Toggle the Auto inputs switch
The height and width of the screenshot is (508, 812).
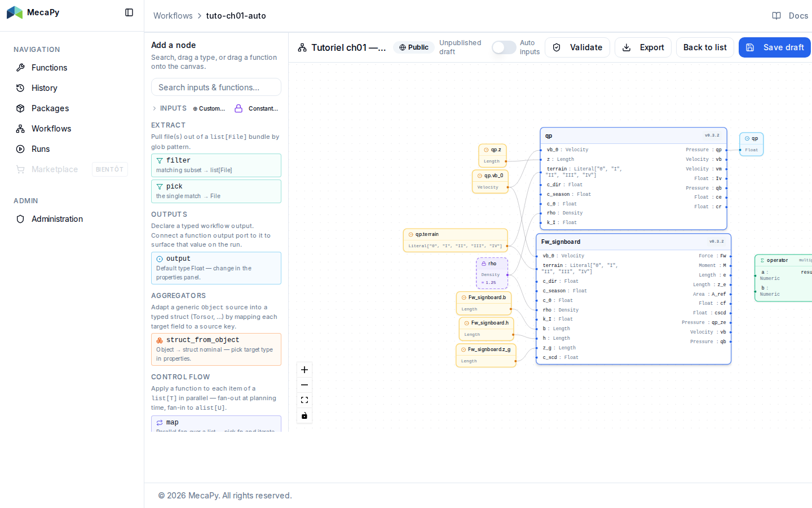(x=504, y=47)
